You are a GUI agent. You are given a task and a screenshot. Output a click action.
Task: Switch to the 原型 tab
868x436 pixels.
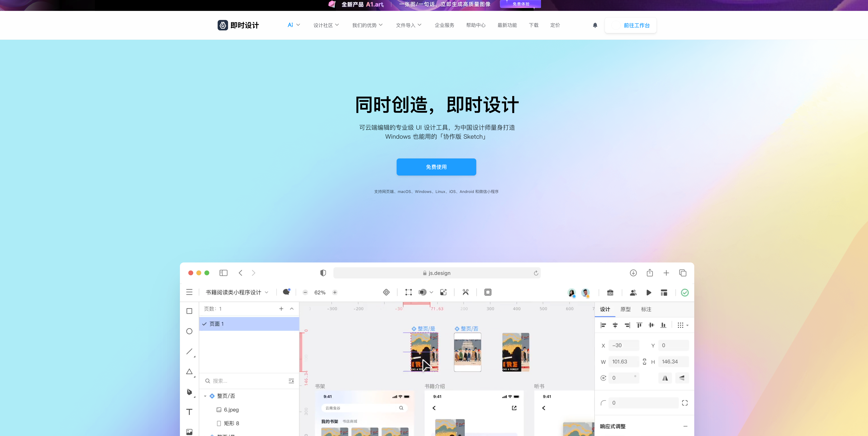[625, 309]
